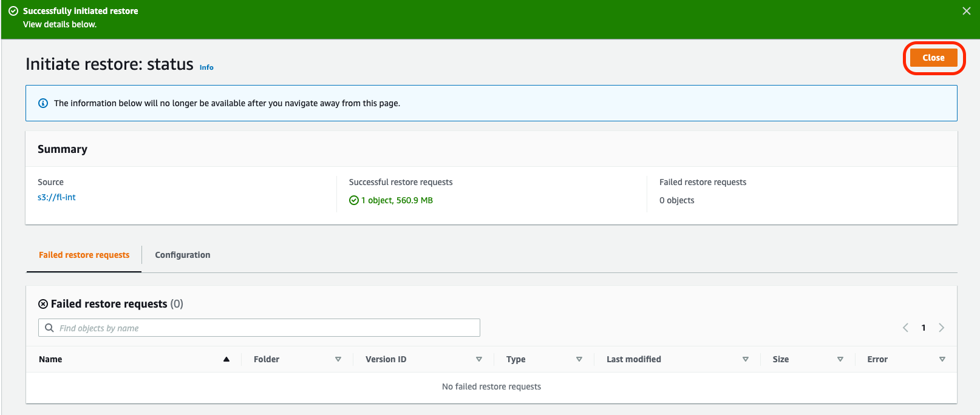
Task: Sort table by Error column arrow
Action: pyautogui.click(x=942, y=359)
